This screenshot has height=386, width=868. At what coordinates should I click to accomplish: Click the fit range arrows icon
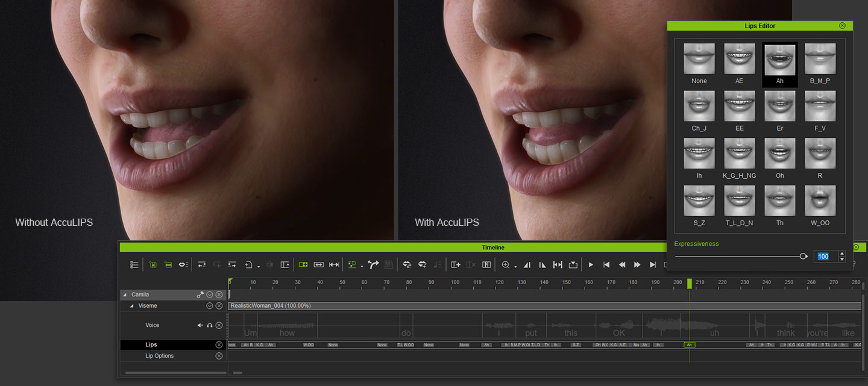558,265
